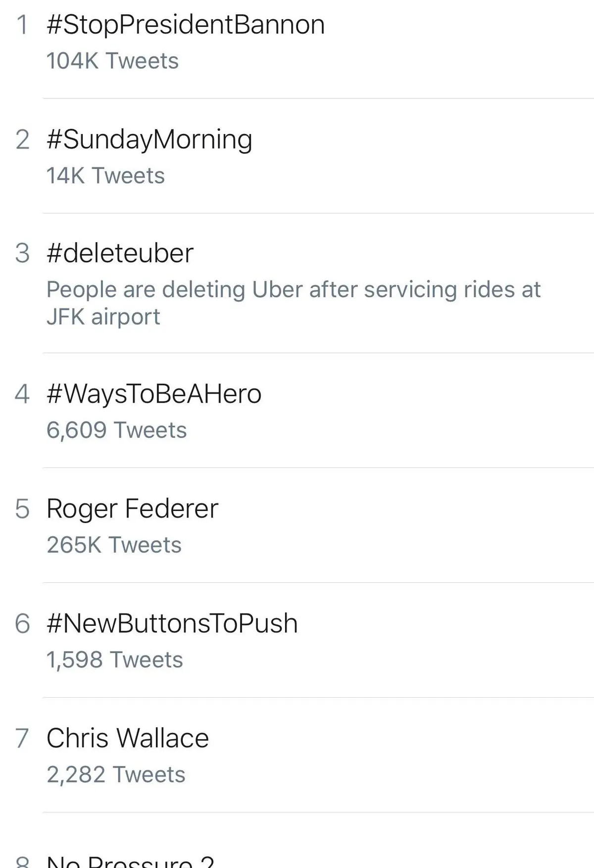This screenshot has height=868, width=594.
Task: Tap the 6,609 Tweets count
Action: pos(117,430)
